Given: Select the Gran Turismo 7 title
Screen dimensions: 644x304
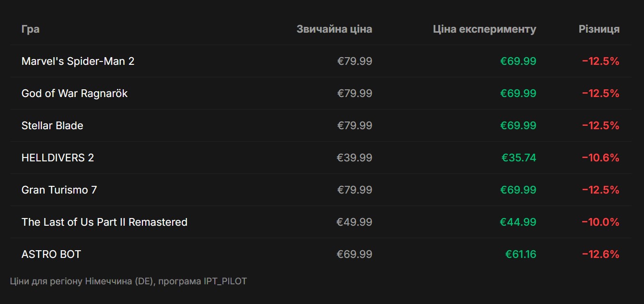Looking at the screenshot, I should [59, 190].
